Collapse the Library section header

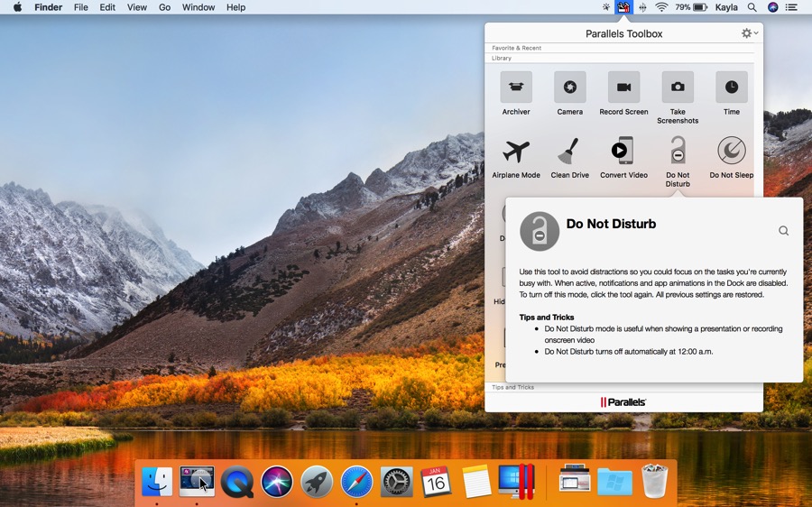point(502,59)
